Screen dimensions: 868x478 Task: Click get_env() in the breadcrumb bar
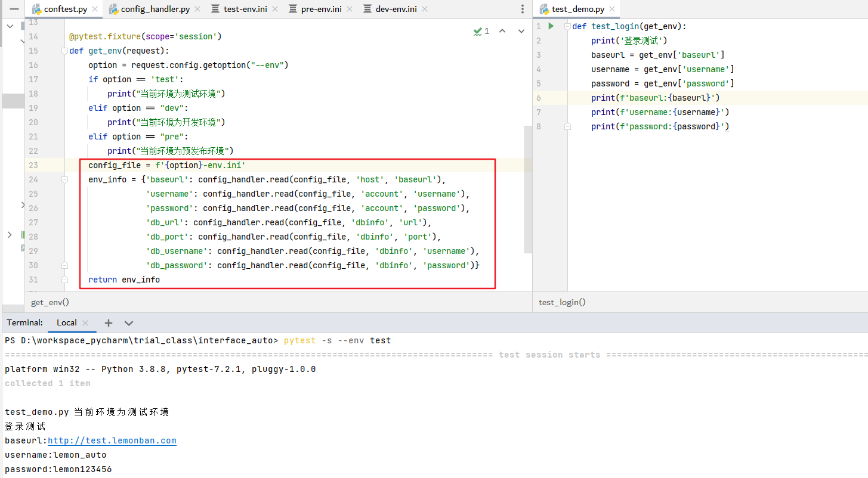(x=50, y=302)
